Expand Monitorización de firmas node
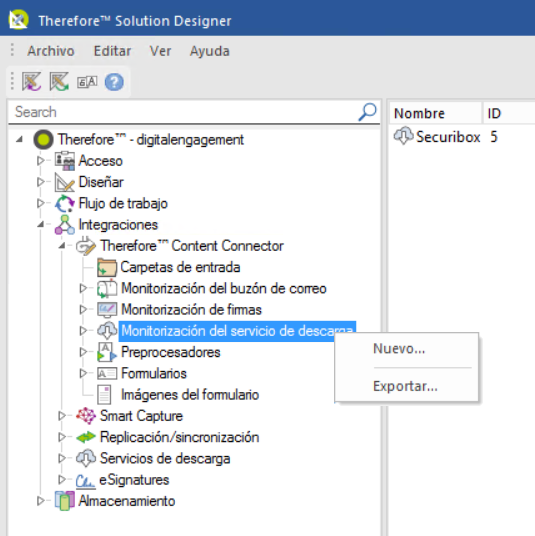Screen dimensions: 535x536 point(83,309)
